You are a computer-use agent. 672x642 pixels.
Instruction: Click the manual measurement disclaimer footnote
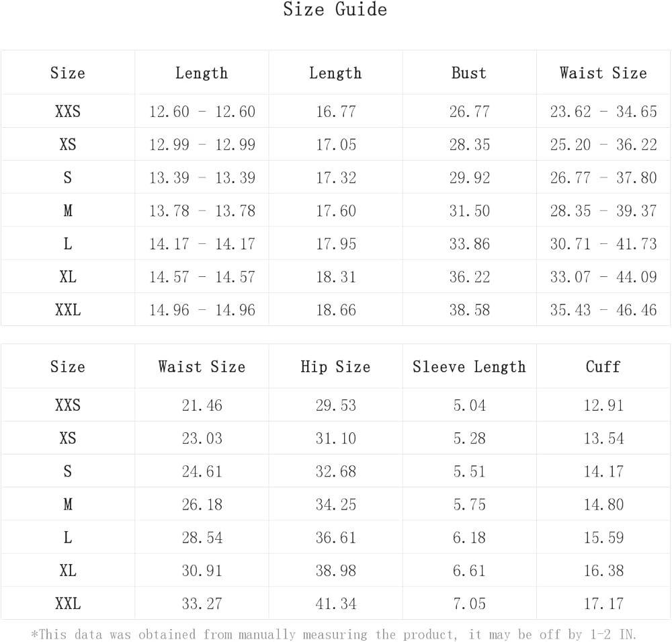[334, 635]
